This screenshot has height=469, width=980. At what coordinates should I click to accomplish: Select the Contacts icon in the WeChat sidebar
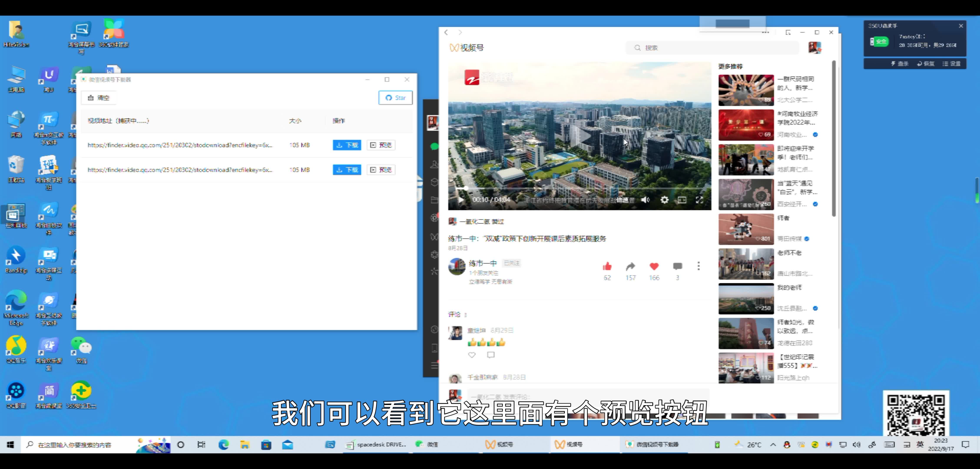click(x=434, y=164)
